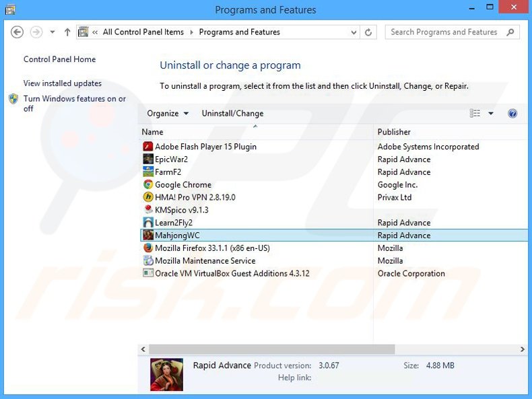
Task: Click the Learn2Fly2 program icon
Action: point(148,223)
